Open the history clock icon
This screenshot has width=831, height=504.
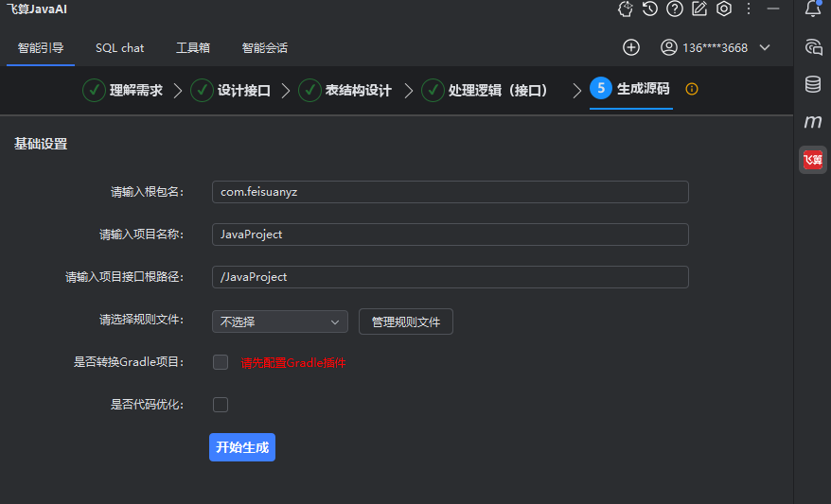pos(649,9)
